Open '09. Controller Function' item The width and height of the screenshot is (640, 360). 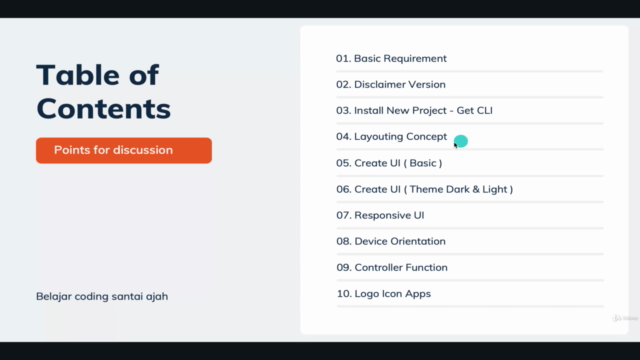click(x=392, y=267)
